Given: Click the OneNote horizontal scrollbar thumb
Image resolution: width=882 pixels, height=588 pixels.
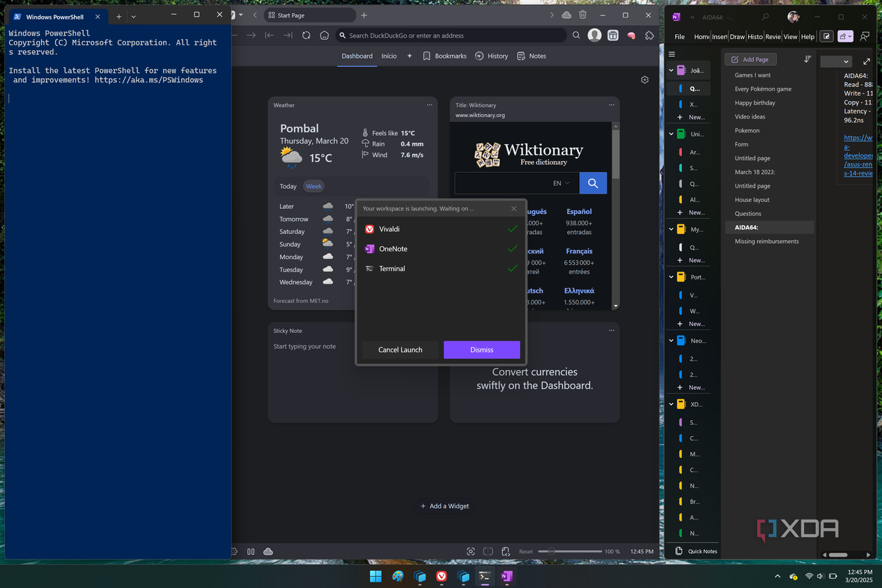Looking at the screenshot, I should (x=838, y=555).
